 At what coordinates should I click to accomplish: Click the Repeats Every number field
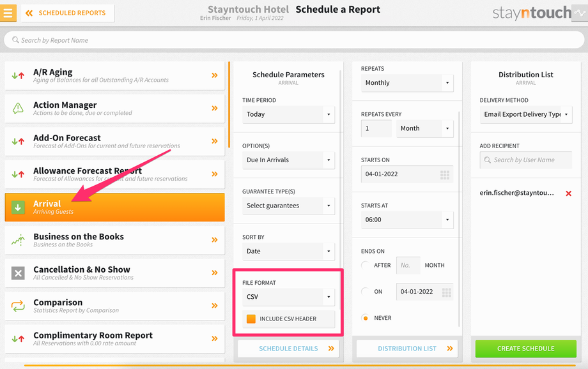376,128
